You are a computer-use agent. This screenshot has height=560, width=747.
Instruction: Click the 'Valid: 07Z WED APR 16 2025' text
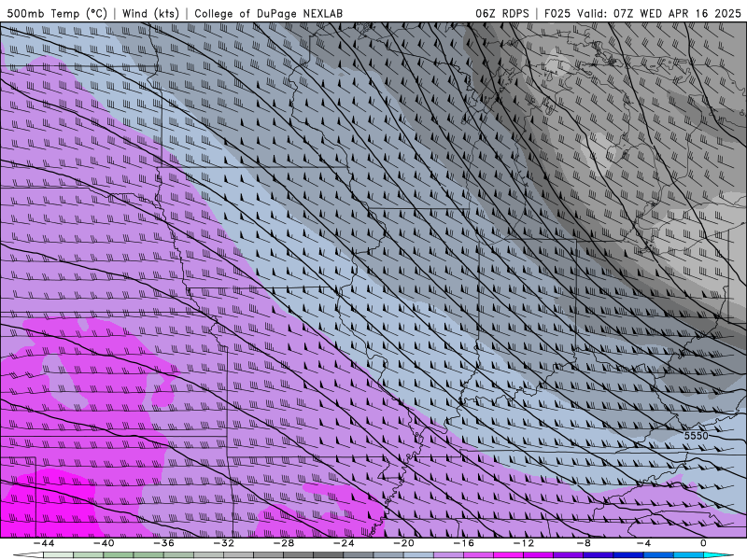tap(659, 14)
